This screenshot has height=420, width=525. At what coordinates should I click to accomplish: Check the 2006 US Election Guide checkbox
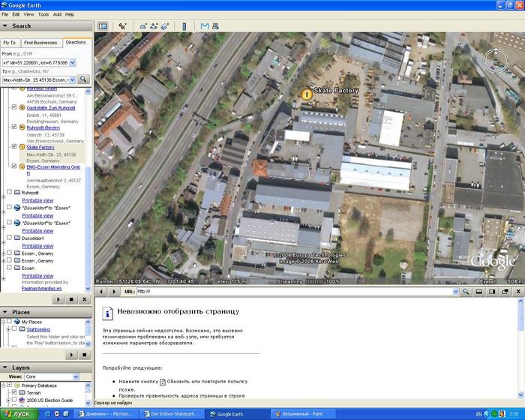(14, 400)
